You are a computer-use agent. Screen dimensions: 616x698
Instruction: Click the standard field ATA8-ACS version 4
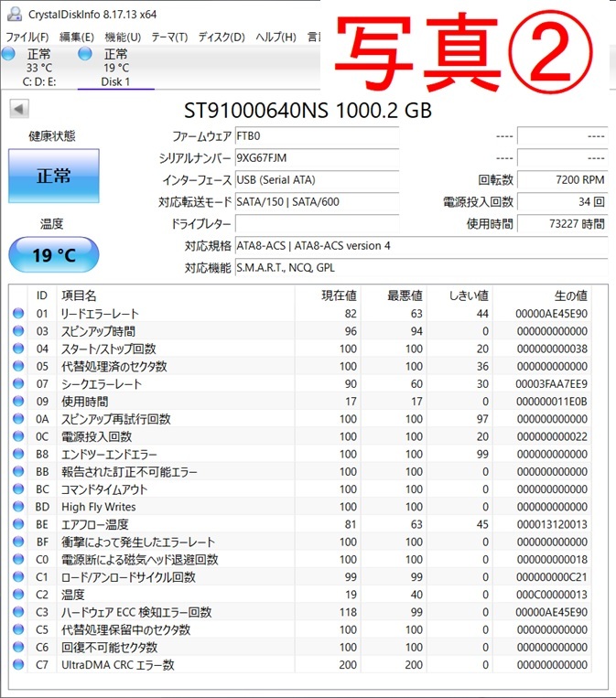[x=421, y=246]
